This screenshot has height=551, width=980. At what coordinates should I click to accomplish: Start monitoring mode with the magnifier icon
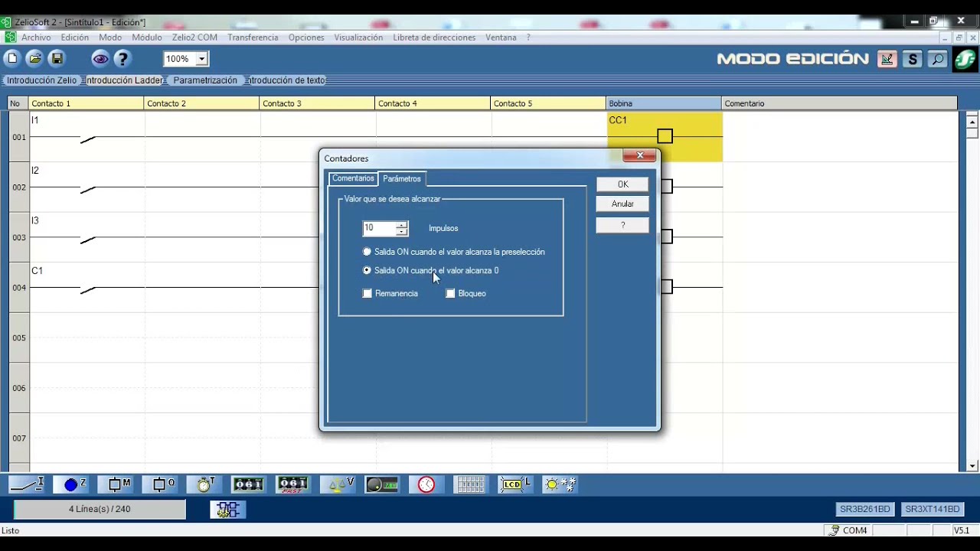(937, 59)
